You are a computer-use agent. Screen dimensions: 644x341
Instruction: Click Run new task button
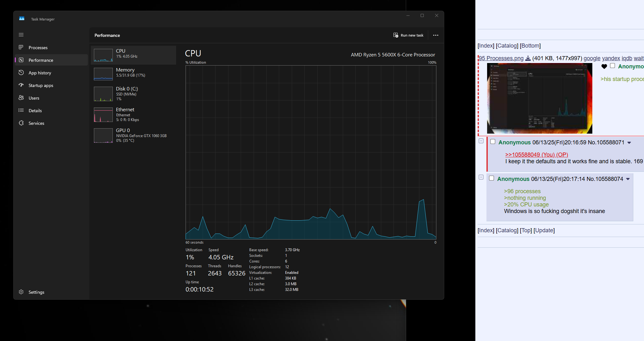coord(408,35)
